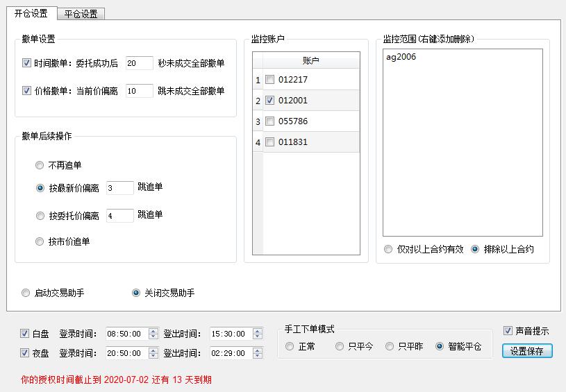Decrease 白盘 logout time with down arrow
The height and width of the screenshot is (392, 566).
pos(258,336)
